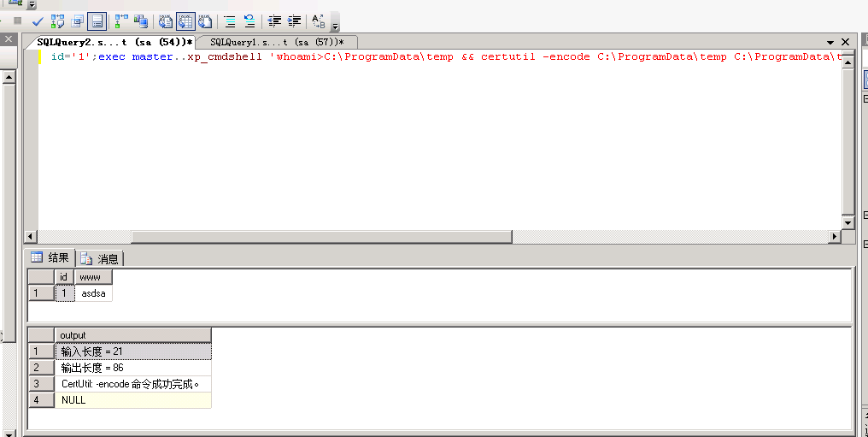Comment out the selected lines
The height and width of the screenshot is (437, 868).
230,21
